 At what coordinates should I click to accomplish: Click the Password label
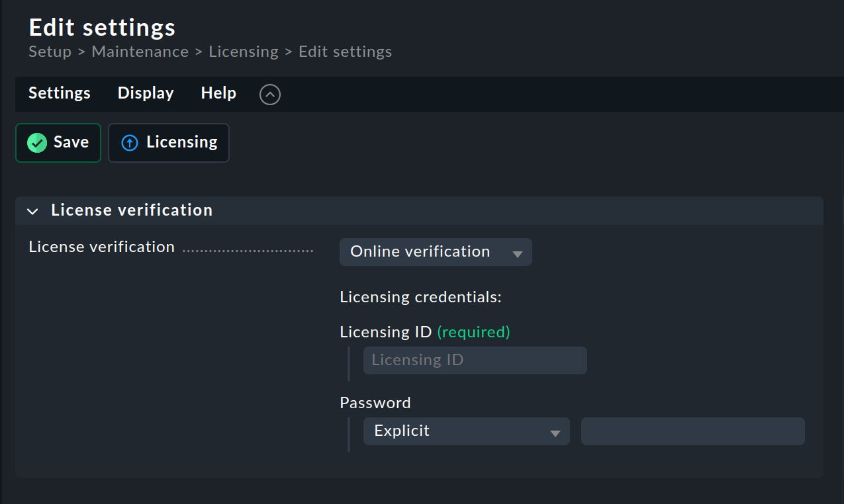(x=375, y=403)
